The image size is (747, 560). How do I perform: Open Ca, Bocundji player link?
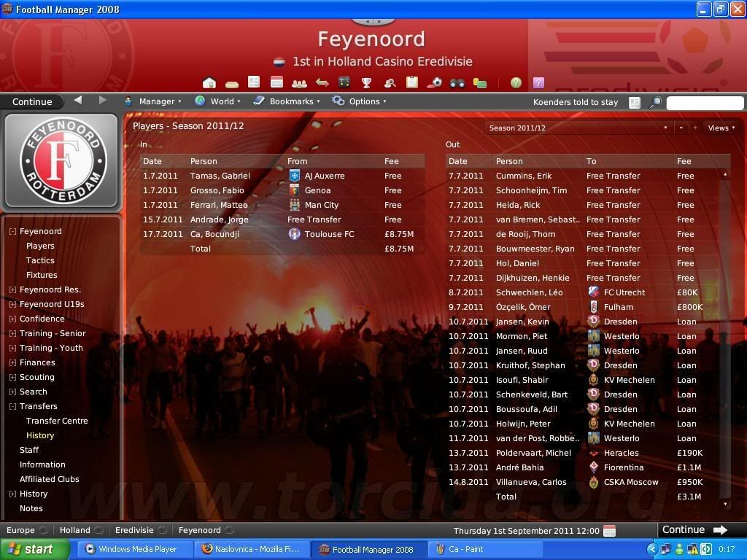(214, 234)
